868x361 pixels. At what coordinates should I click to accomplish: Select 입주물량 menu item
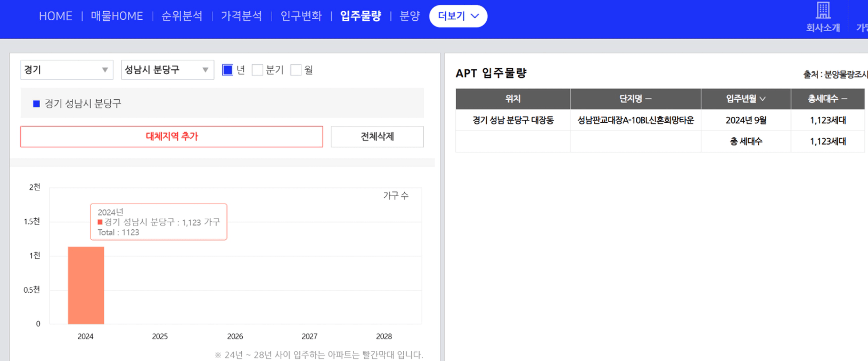click(x=361, y=16)
